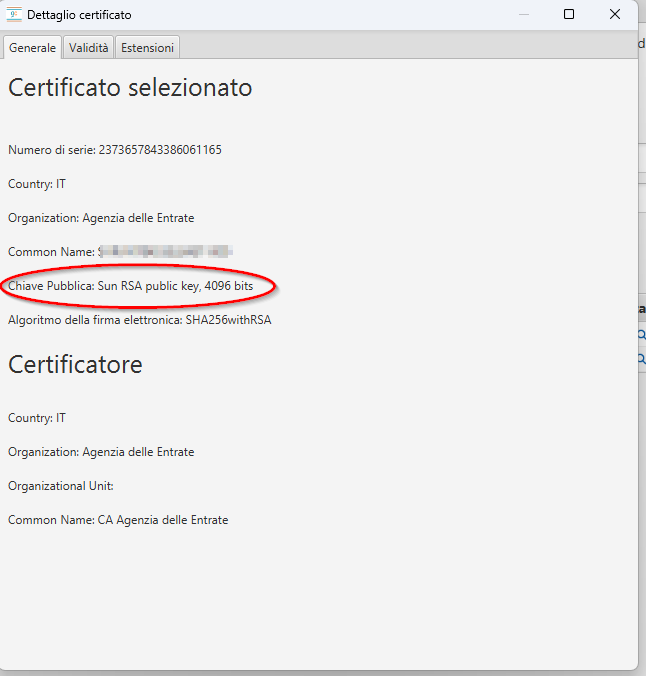This screenshot has width=646, height=676.
Task: Click the Organization line under Certificatore
Action: [101, 452]
